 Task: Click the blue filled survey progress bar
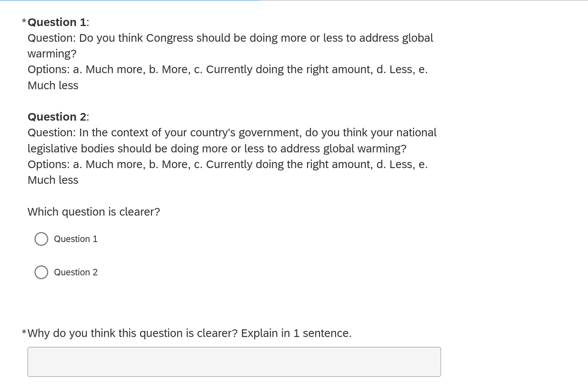click(129, 0)
